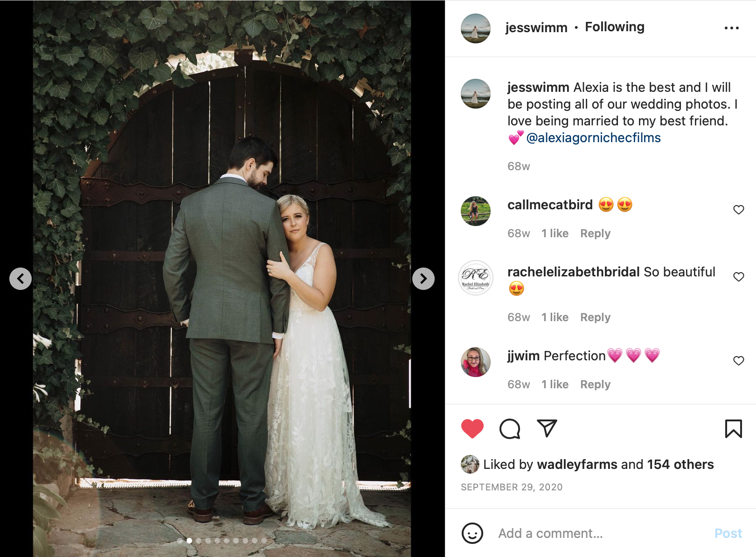756x557 pixels.
Task: Open the comment speech bubble icon
Action: pos(510,429)
